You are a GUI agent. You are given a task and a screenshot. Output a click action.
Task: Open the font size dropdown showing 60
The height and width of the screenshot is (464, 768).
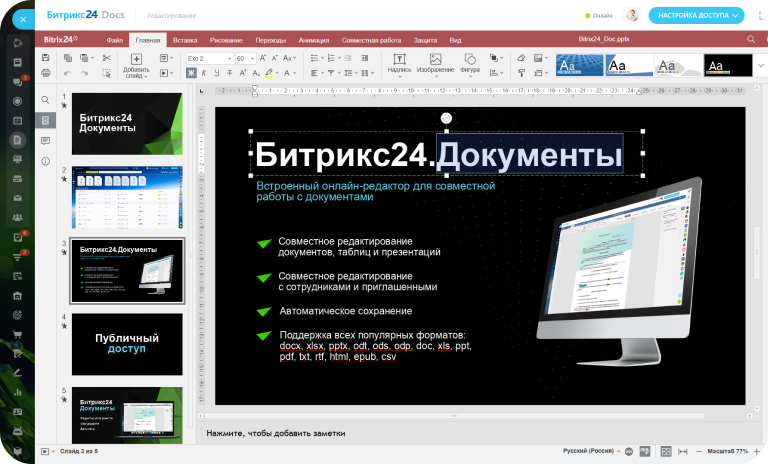point(245,58)
